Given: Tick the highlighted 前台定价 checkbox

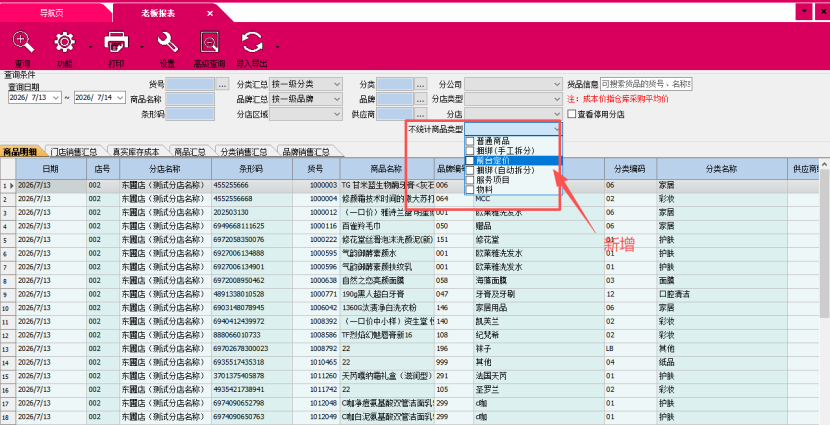Looking at the screenshot, I should tap(470, 160).
